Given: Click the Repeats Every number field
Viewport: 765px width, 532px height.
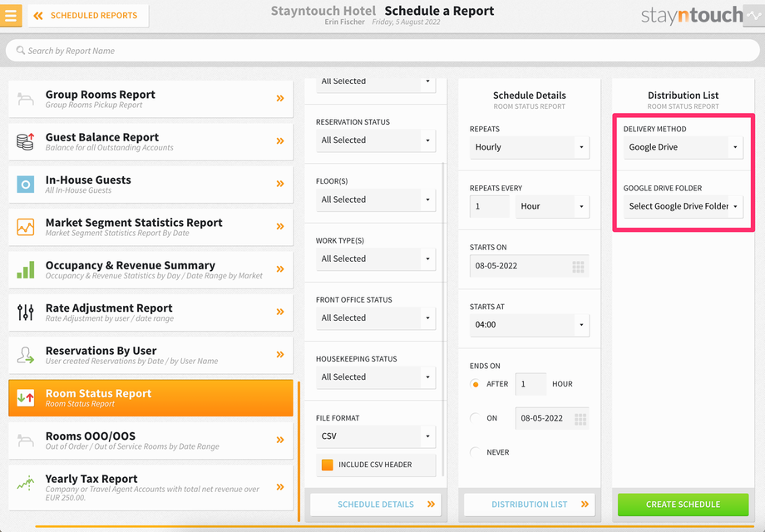Looking at the screenshot, I should click(x=489, y=207).
